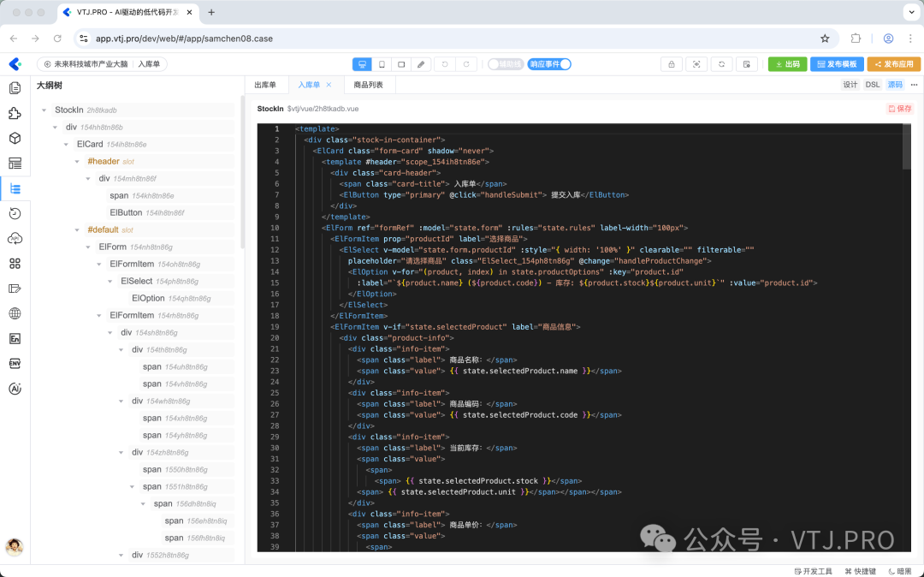The height and width of the screenshot is (577, 924).
Task: Open the layout template panel icon
Action: pos(15,164)
